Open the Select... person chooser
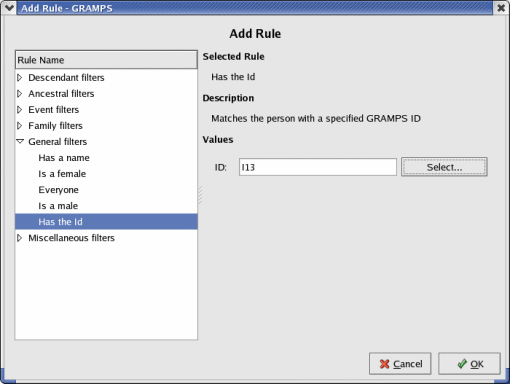 [444, 167]
